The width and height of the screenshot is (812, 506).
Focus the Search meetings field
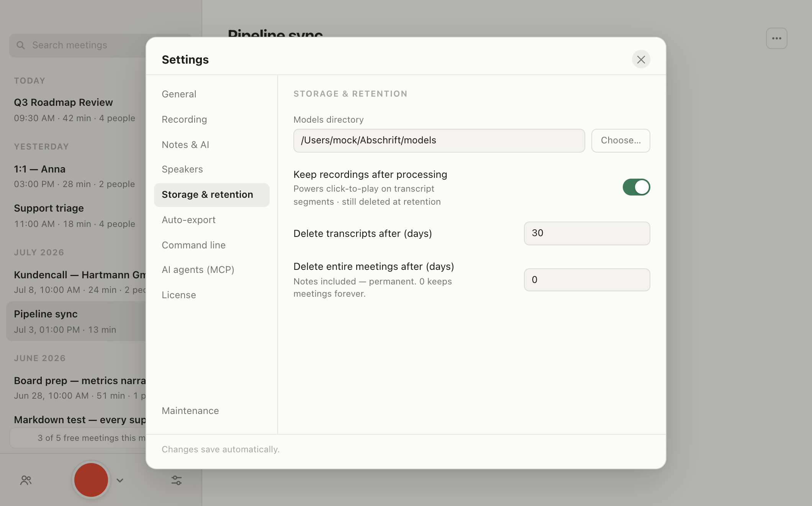(78, 45)
